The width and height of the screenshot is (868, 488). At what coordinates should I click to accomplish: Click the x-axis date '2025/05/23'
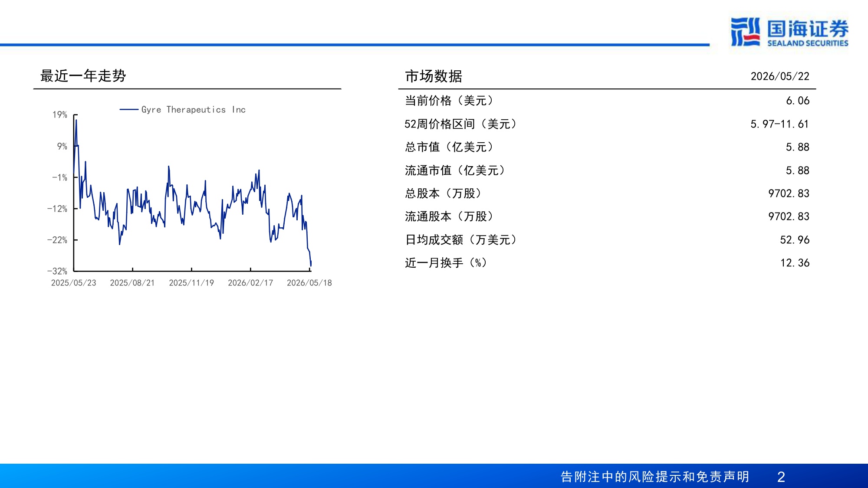coord(74,283)
